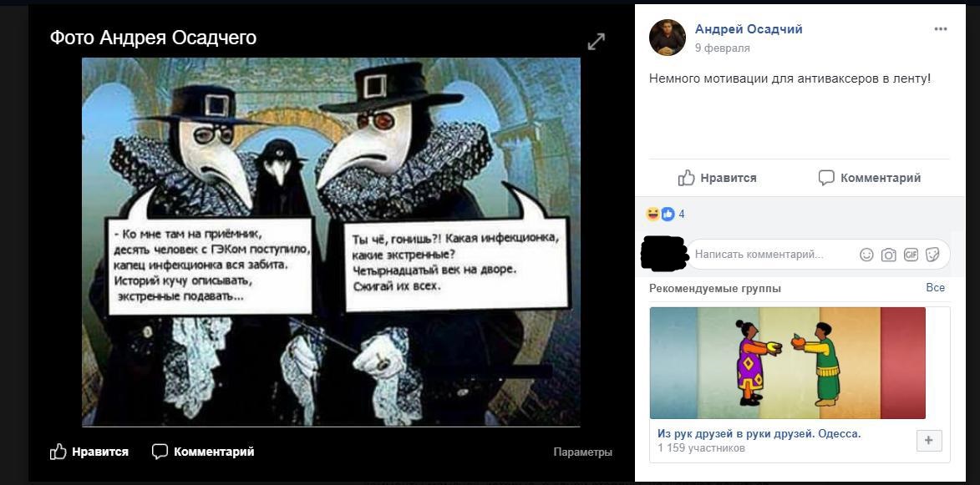Attach a photo using the camera icon
This screenshot has height=485, width=980.
pos(889,255)
